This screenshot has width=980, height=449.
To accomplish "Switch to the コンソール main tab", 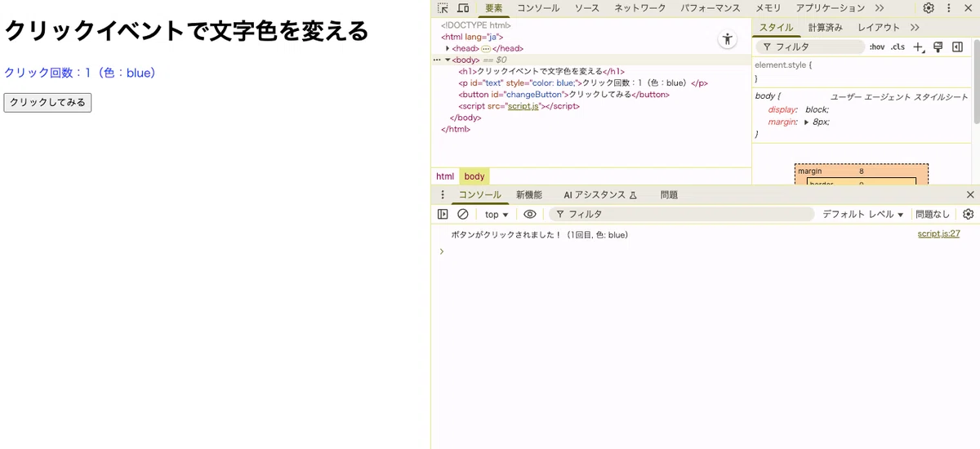I will pyautogui.click(x=538, y=8).
